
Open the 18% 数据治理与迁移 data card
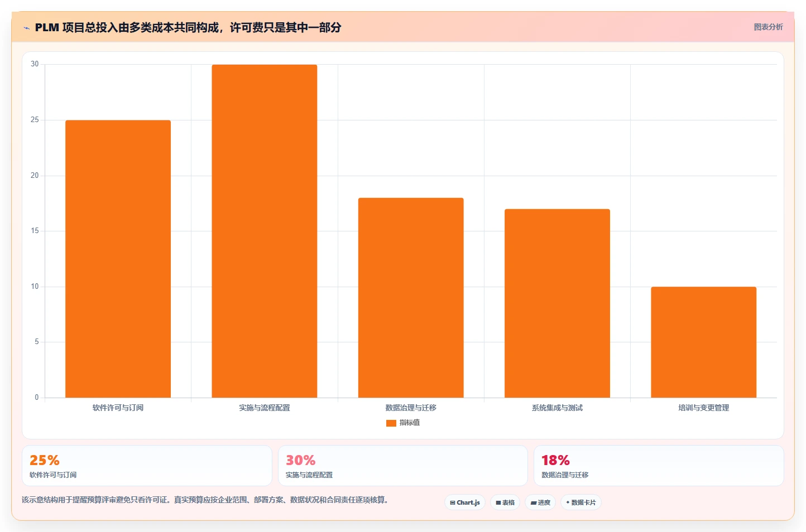659,466
